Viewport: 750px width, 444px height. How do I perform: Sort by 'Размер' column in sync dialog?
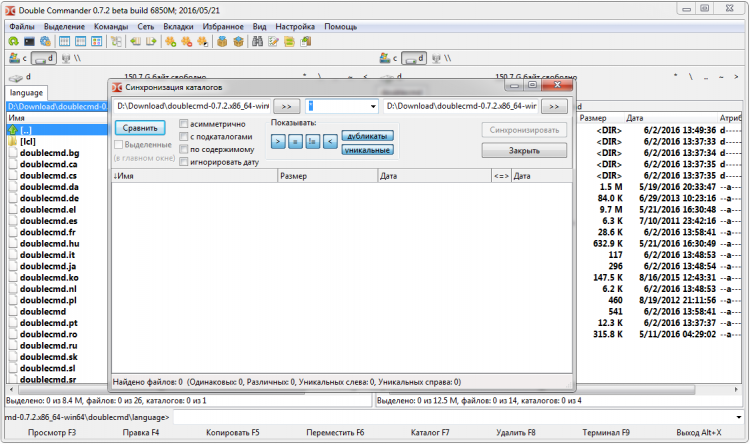(x=327, y=176)
